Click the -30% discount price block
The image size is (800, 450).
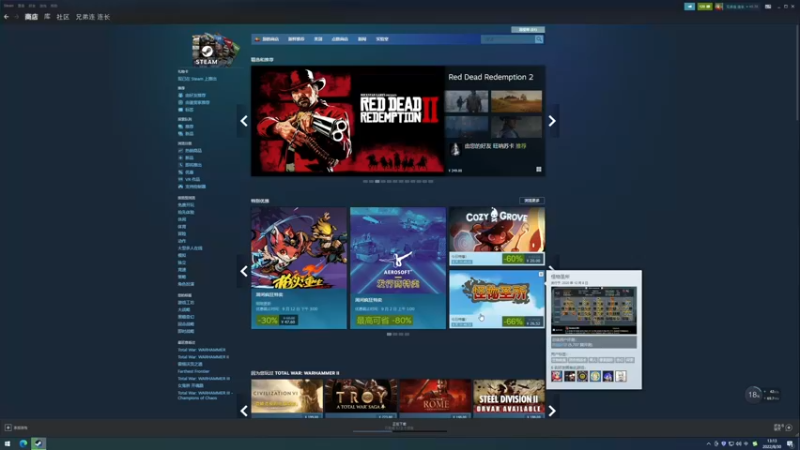click(x=277, y=320)
